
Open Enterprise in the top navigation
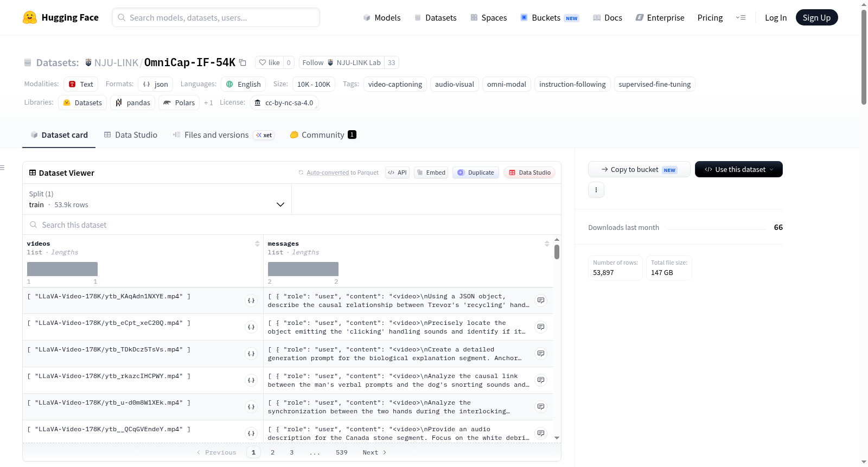click(660, 17)
